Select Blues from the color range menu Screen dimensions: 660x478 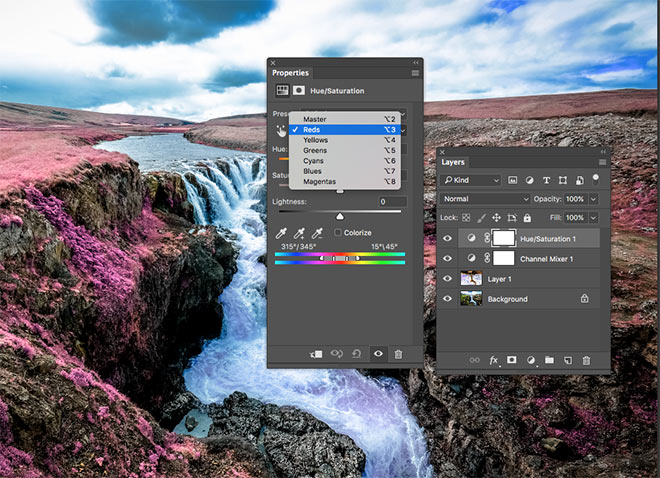coord(345,171)
